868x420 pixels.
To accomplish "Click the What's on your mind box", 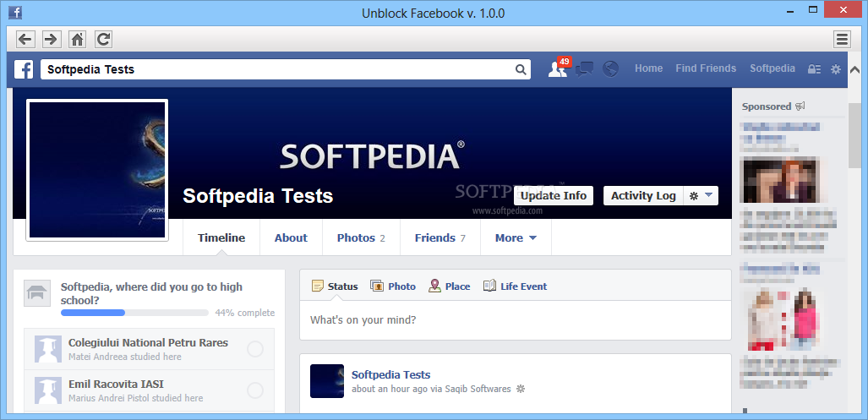I will 516,320.
